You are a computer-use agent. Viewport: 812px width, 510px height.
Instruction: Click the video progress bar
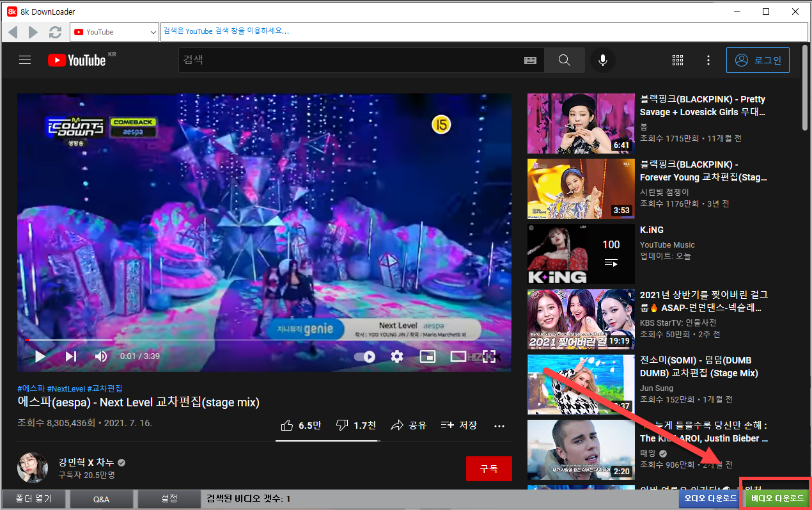(264, 340)
